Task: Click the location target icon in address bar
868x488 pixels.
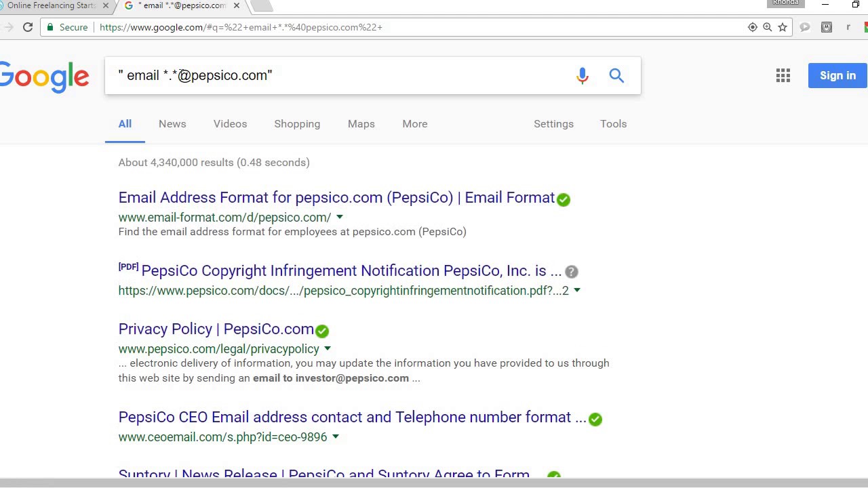Action: [x=753, y=27]
